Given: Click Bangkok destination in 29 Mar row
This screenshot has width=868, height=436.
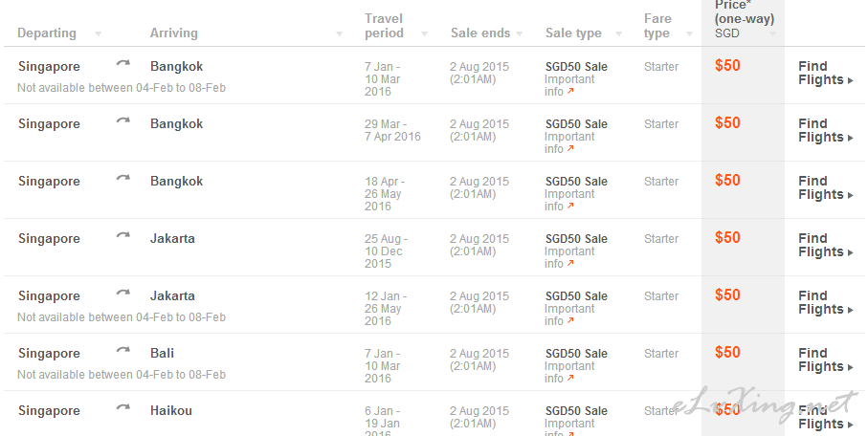Looking at the screenshot, I should [x=177, y=124].
